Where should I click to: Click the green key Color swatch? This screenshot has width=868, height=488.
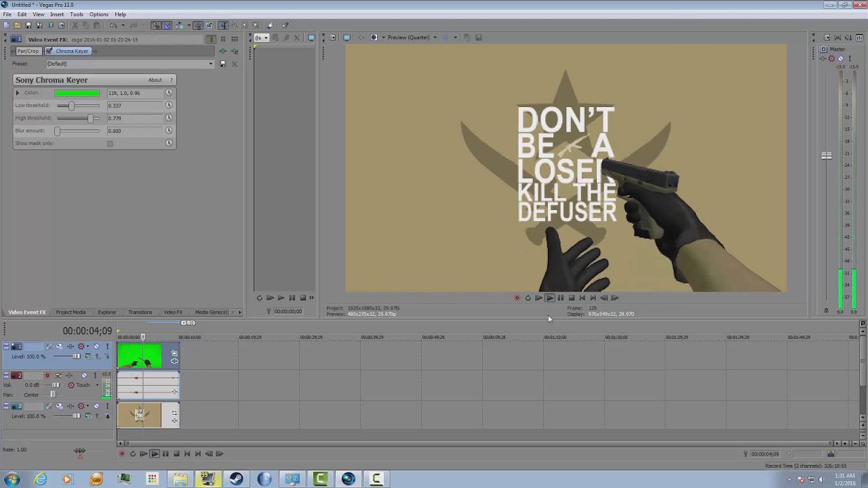click(x=77, y=93)
